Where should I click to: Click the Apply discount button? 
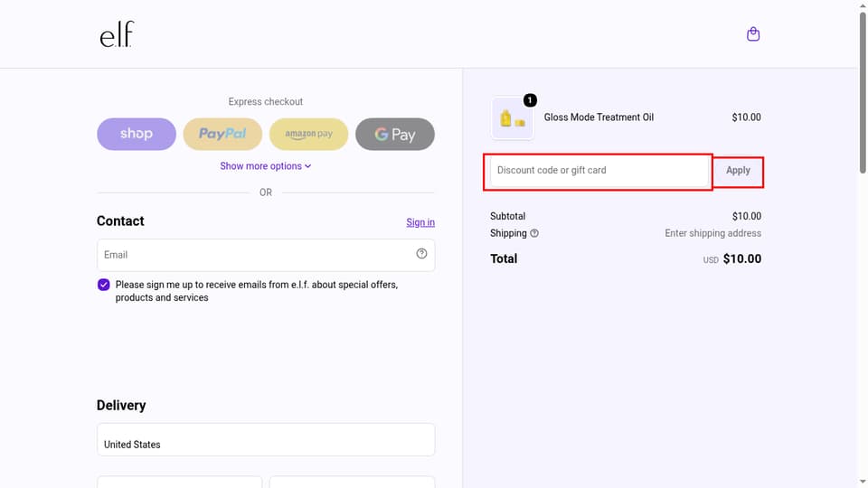click(738, 171)
